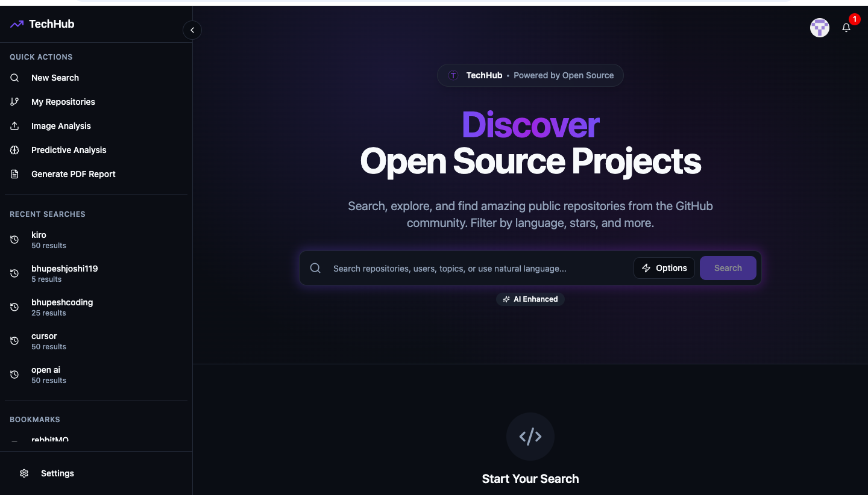Viewport: 868px width, 495px height.
Task: Click the round T logo in the header pill
Action: pos(453,75)
